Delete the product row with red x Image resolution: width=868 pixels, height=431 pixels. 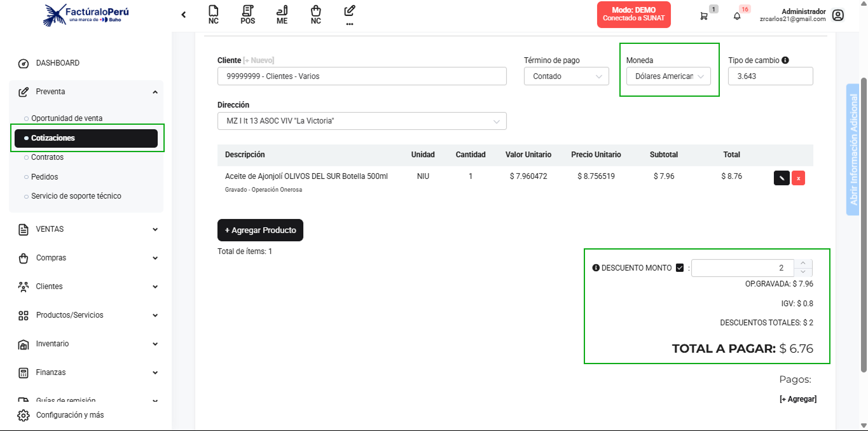(798, 178)
